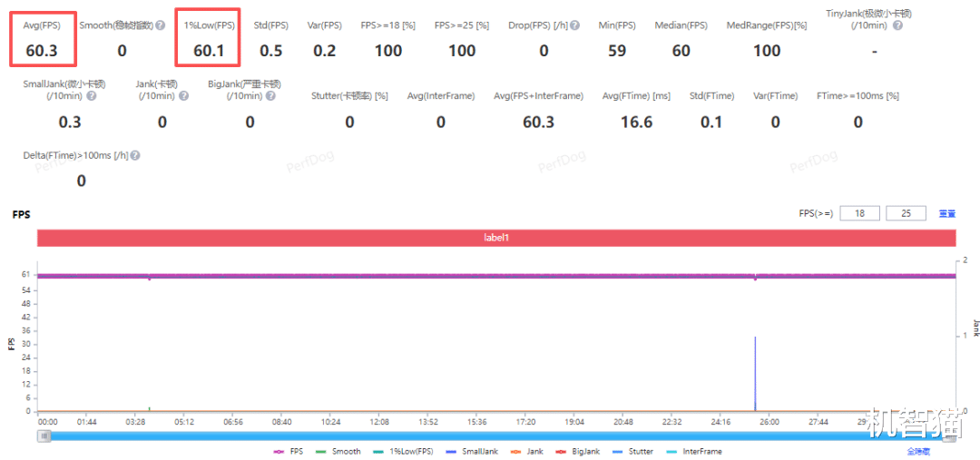Hide BigJank series via legend
The width and height of the screenshot is (980, 460).
575,451
